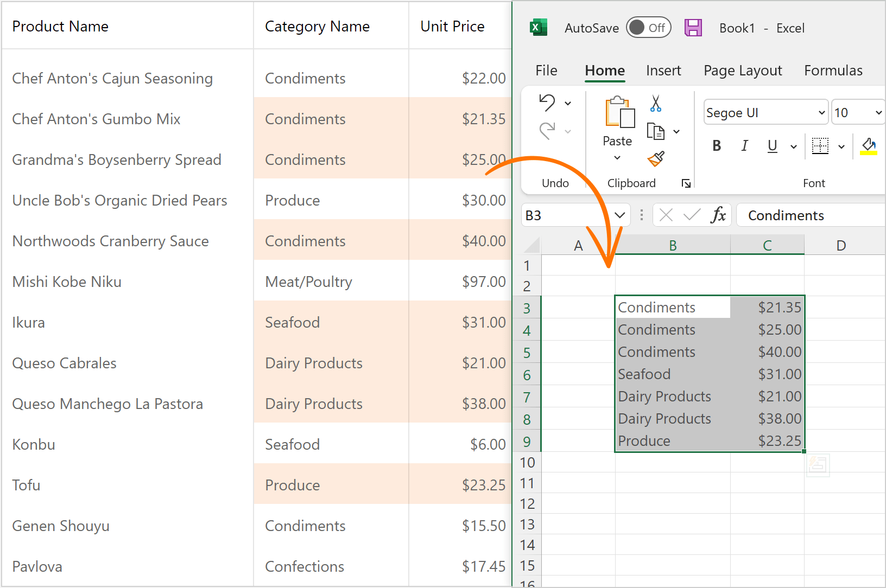Toggle Bold formatting

[717, 146]
